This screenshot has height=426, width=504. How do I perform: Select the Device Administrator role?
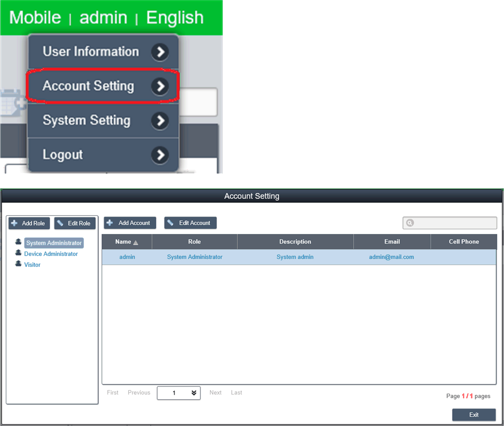[x=51, y=254]
